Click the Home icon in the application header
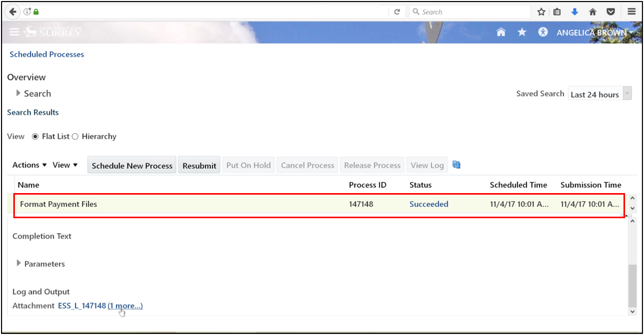The height and width of the screenshot is (336, 644). tap(501, 32)
